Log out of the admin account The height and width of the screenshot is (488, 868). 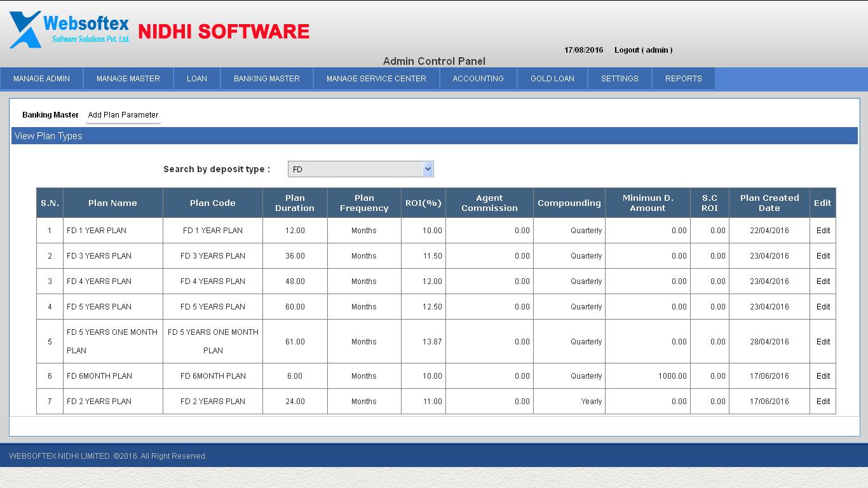pyautogui.click(x=643, y=50)
